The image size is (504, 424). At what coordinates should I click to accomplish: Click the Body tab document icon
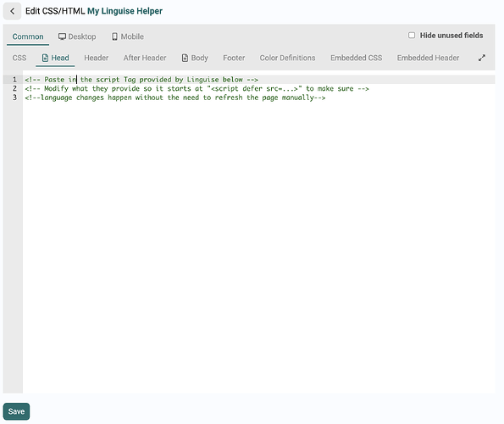click(x=186, y=58)
